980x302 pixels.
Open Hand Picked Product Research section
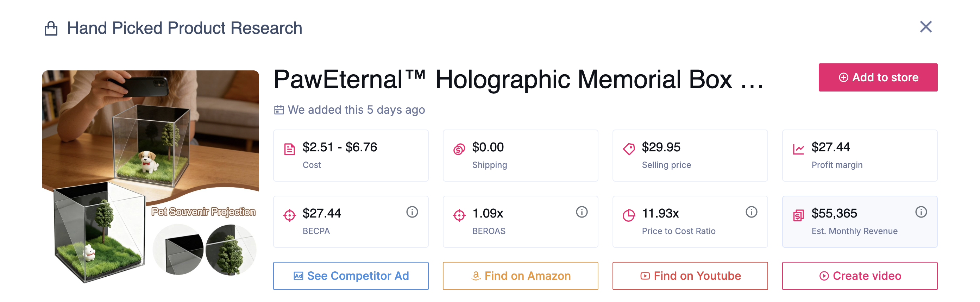[184, 27]
